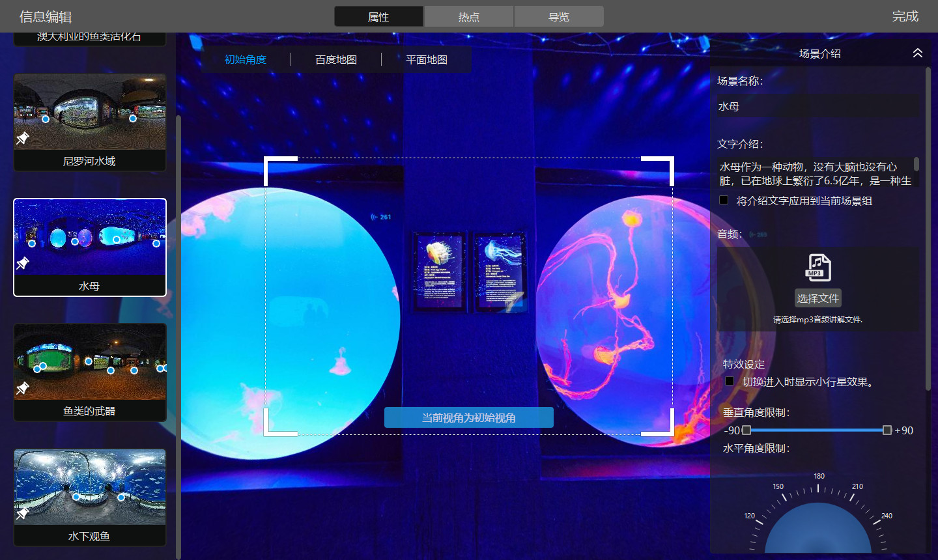Open the 属性 tab
The image size is (938, 560).
point(378,17)
